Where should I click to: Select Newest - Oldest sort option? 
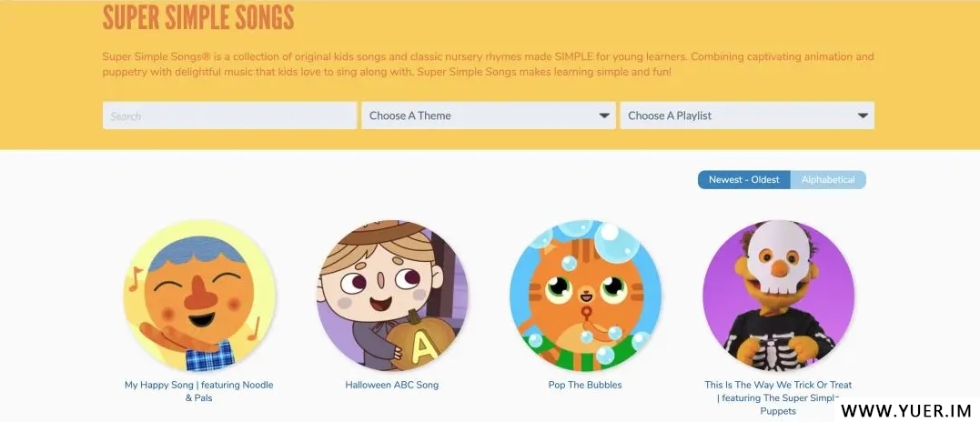point(743,180)
